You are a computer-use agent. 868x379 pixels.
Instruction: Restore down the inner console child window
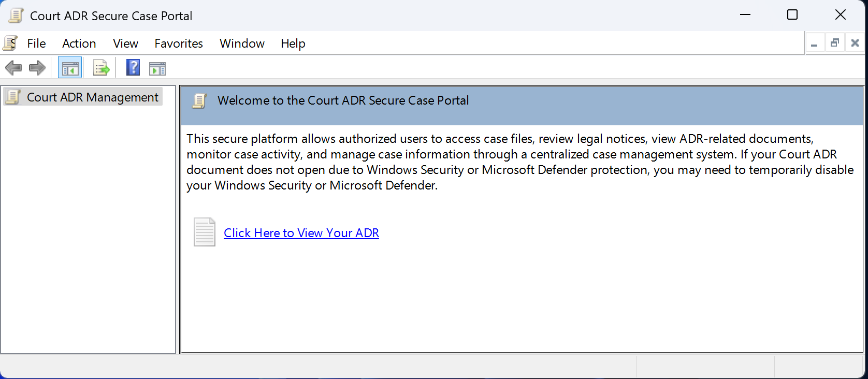(834, 43)
